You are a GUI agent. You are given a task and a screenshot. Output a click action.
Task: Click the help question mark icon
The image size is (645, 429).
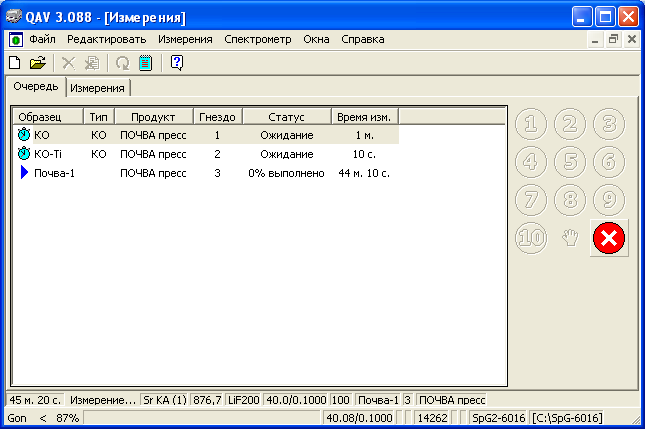coord(177,63)
